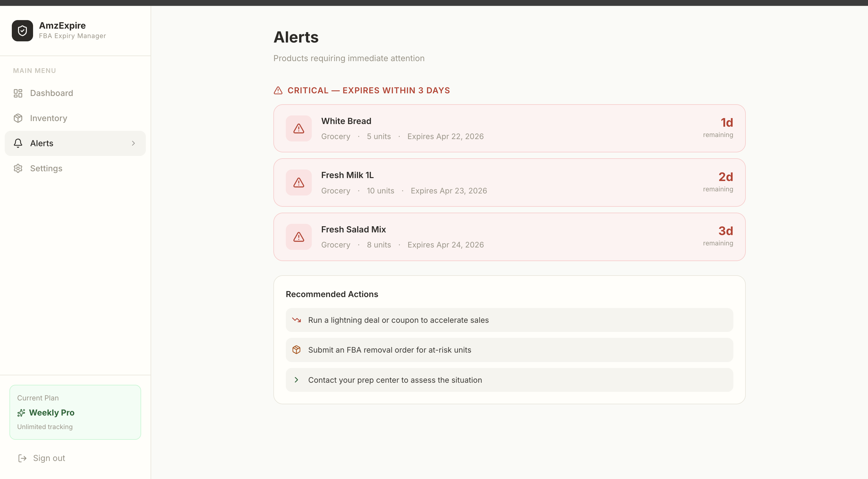
Task: Click Expires Apr 22, 2026 text
Action: (x=446, y=136)
